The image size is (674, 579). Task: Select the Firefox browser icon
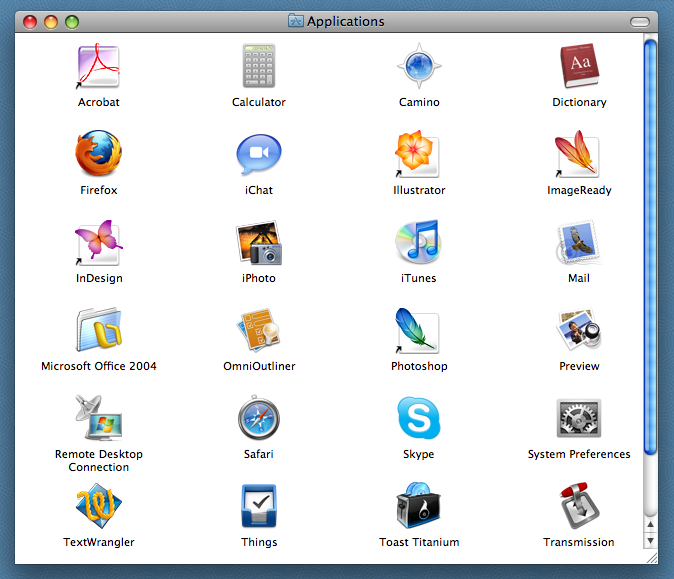tap(98, 155)
